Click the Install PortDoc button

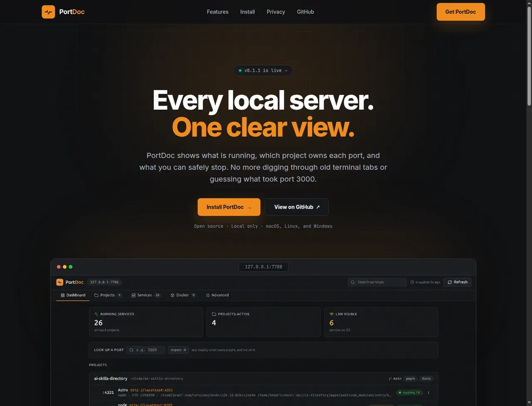[229, 207]
